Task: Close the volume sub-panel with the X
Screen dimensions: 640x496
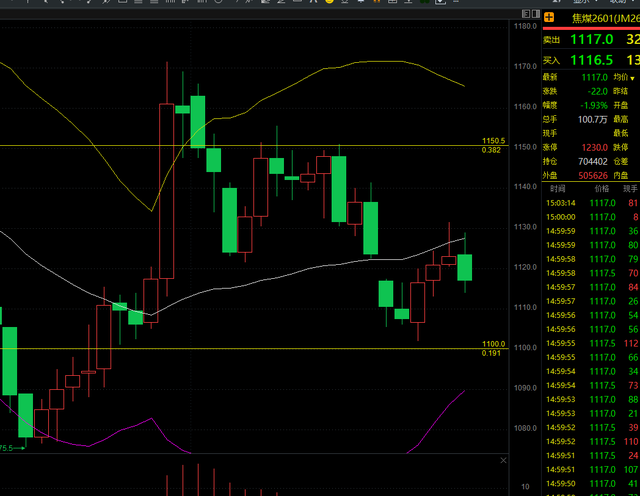Action: pyautogui.click(x=503, y=460)
